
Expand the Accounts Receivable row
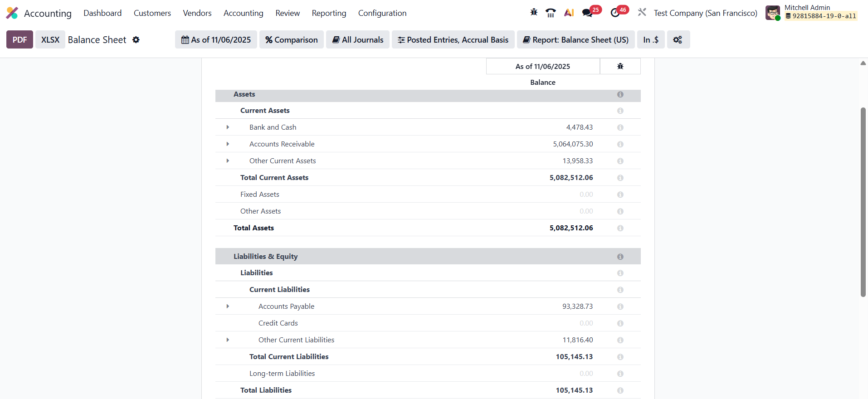point(228,144)
